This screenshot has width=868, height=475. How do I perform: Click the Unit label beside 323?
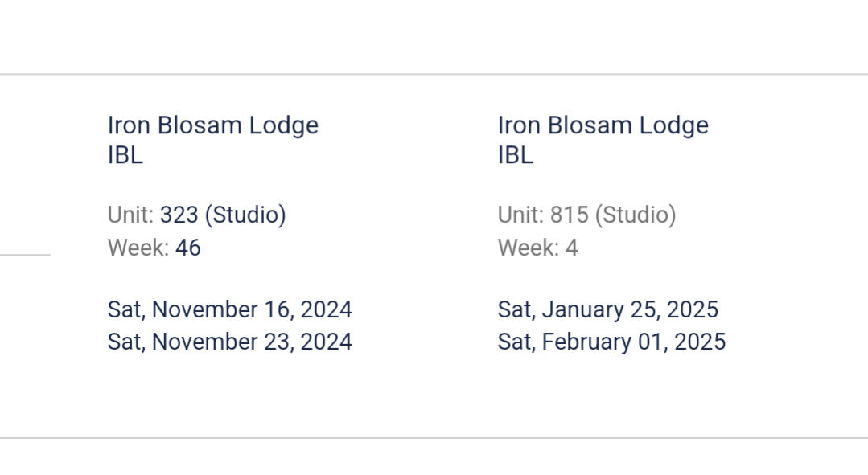[x=130, y=215]
